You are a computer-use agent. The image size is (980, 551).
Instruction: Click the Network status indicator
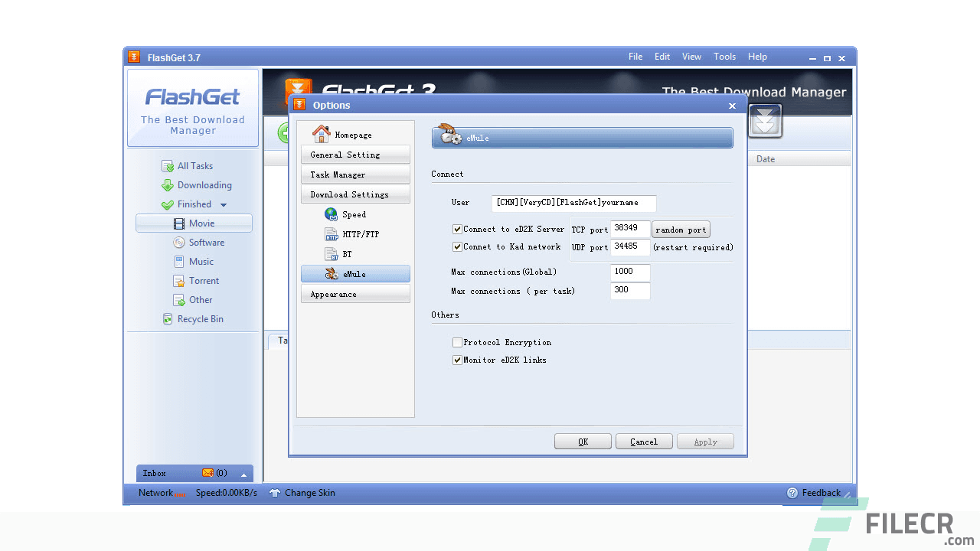pos(162,493)
